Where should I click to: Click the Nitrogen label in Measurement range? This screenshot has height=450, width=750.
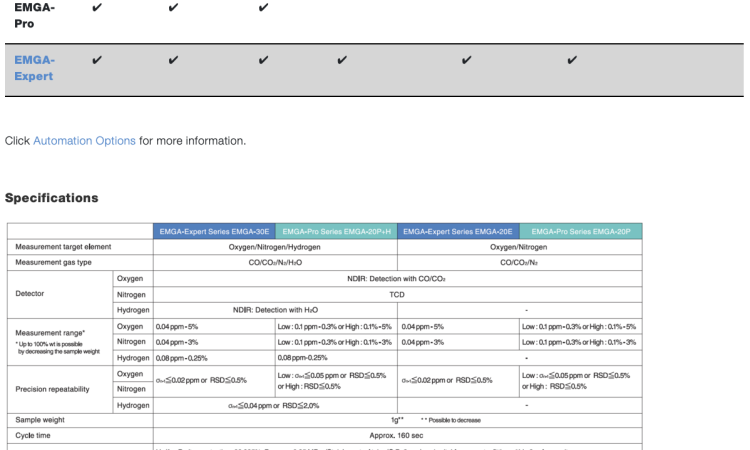(x=131, y=341)
